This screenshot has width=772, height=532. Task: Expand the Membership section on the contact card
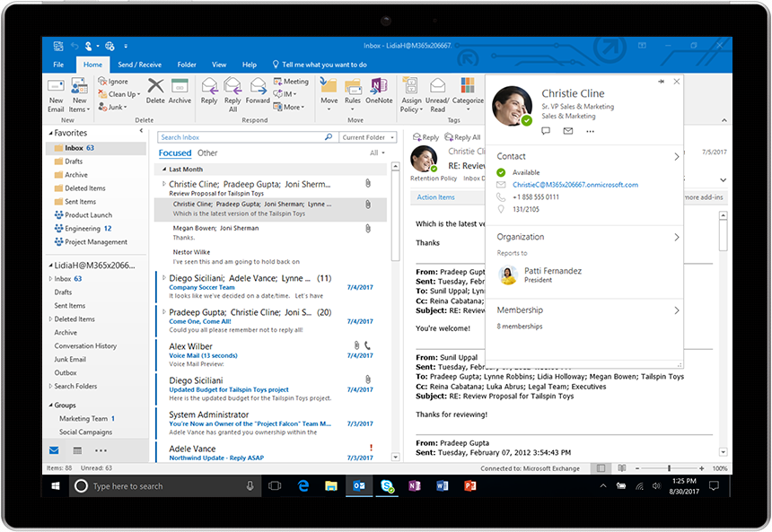coord(677,310)
